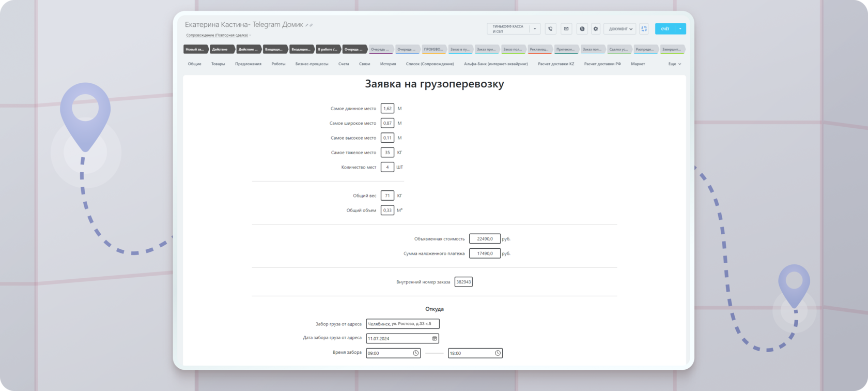Click the fullscreen expand icon
The width and height of the screenshot is (868, 391).
pyautogui.click(x=644, y=29)
